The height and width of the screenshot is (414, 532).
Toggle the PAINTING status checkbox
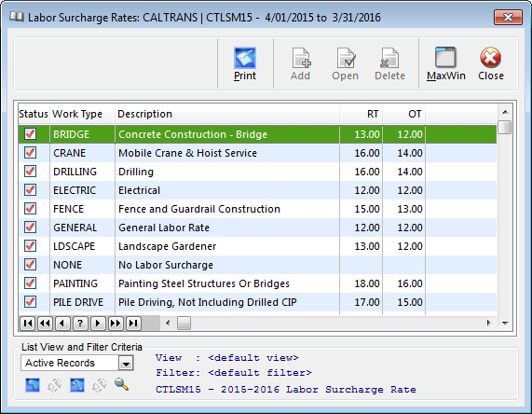[x=30, y=283]
